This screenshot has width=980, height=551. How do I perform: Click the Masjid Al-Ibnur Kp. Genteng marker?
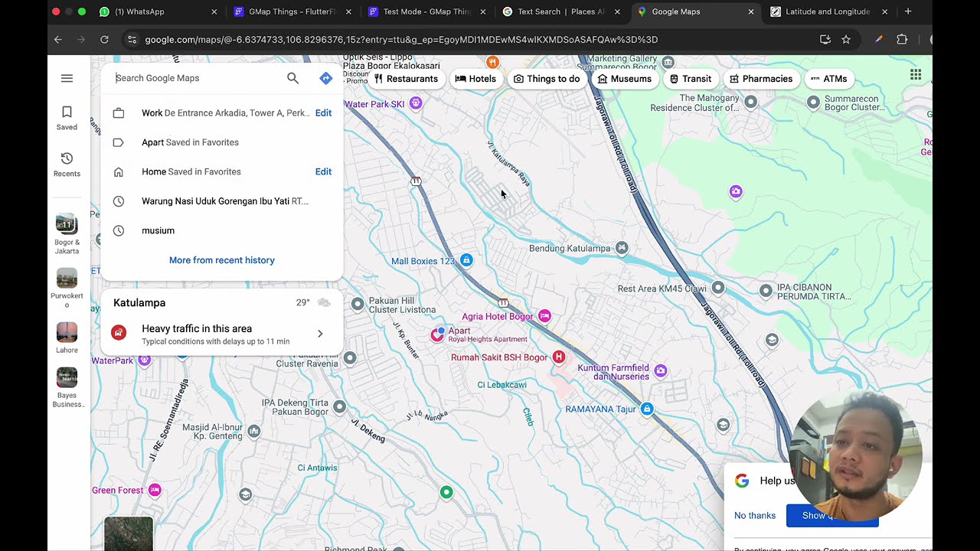(253, 432)
